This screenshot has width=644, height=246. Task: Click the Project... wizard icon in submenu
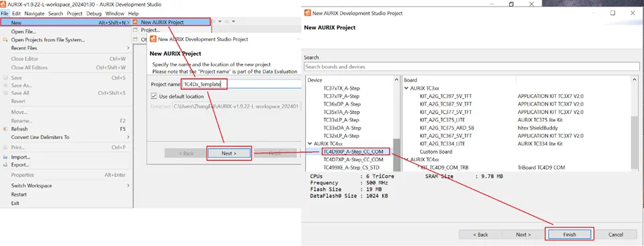[x=135, y=30]
